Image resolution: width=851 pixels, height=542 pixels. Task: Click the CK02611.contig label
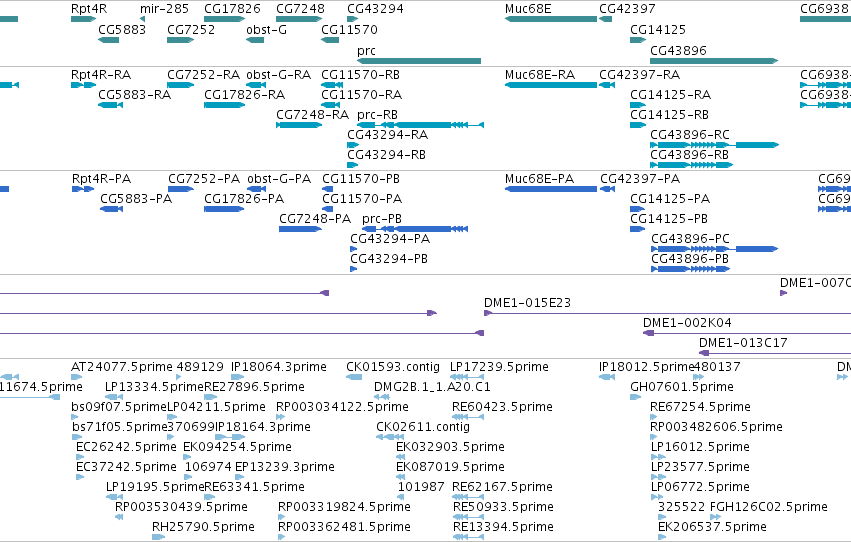click(423, 427)
